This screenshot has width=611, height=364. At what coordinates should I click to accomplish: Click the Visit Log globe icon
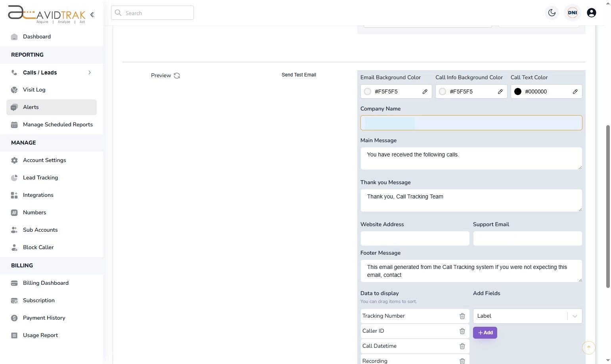pyautogui.click(x=14, y=90)
